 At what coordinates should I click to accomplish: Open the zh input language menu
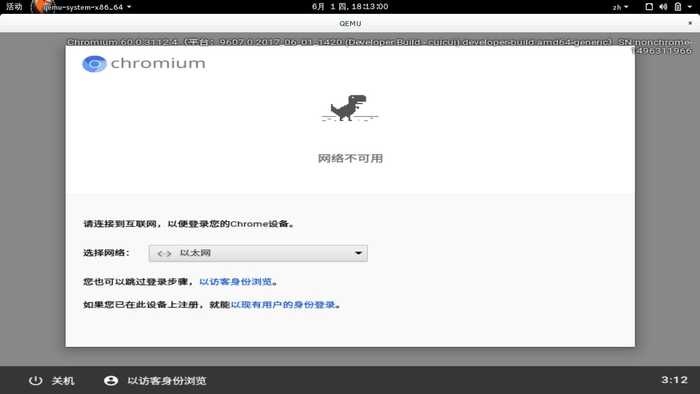click(x=621, y=7)
